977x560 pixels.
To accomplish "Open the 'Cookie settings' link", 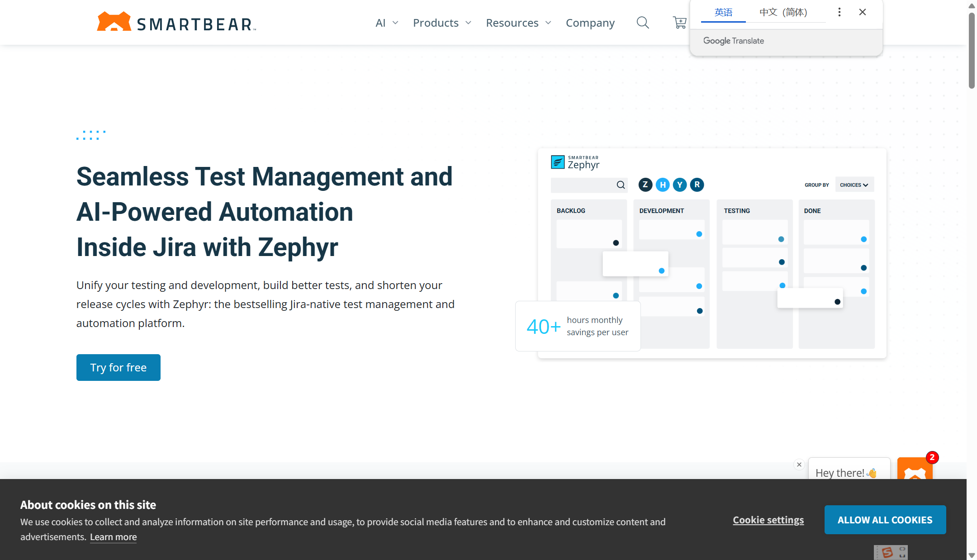I will click(x=768, y=520).
